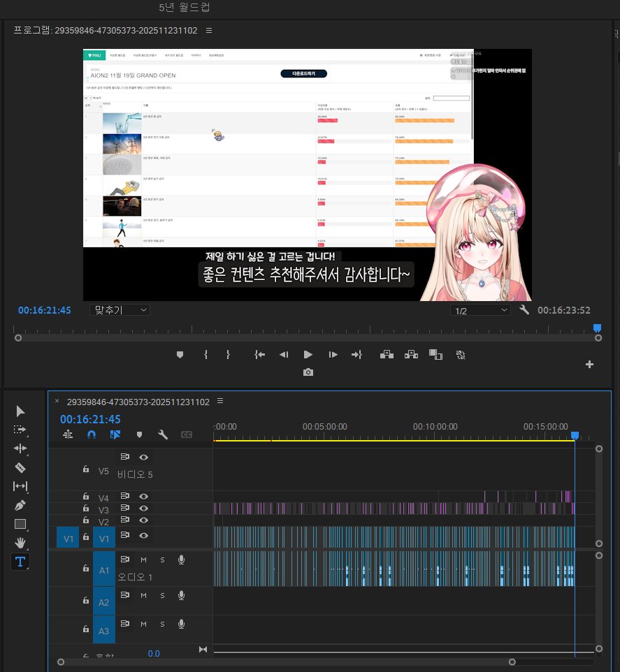Hide the V2 track output
This screenshot has height=672, width=620.
143,520
